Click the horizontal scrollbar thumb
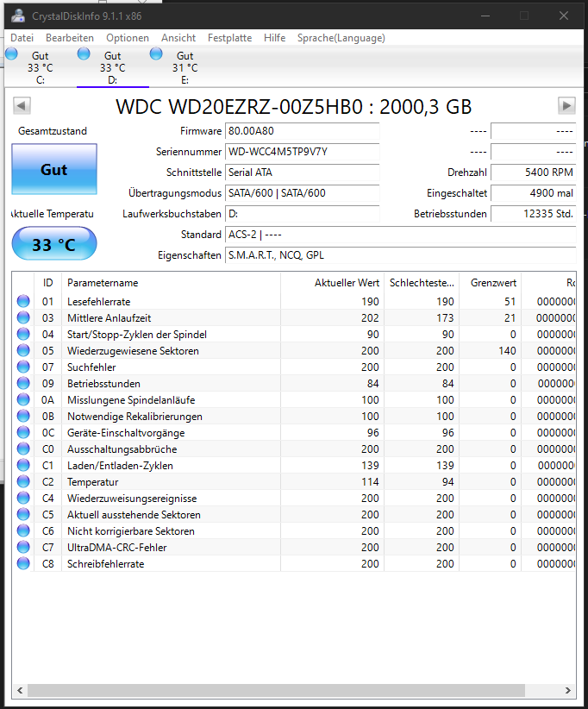The height and width of the screenshot is (709, 588). 276,691
